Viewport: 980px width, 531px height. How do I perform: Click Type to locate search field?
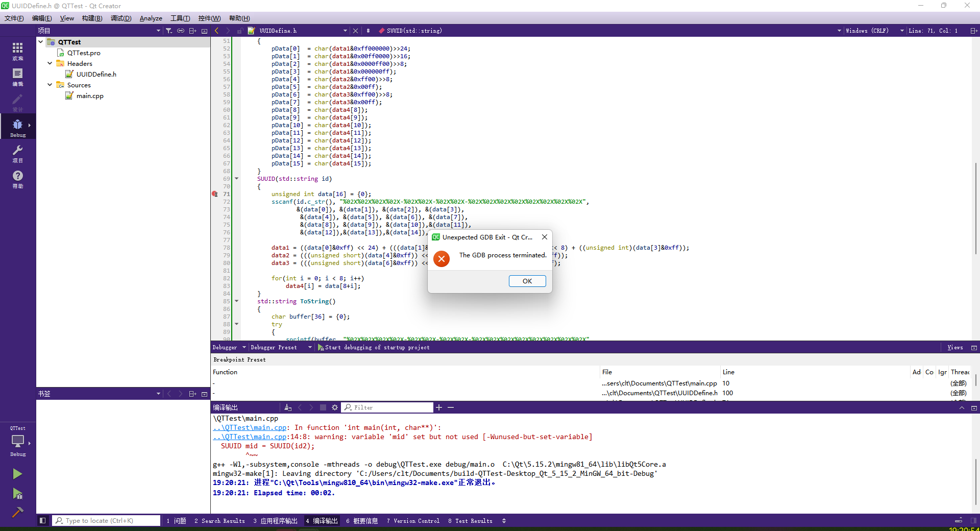(106, 520)
